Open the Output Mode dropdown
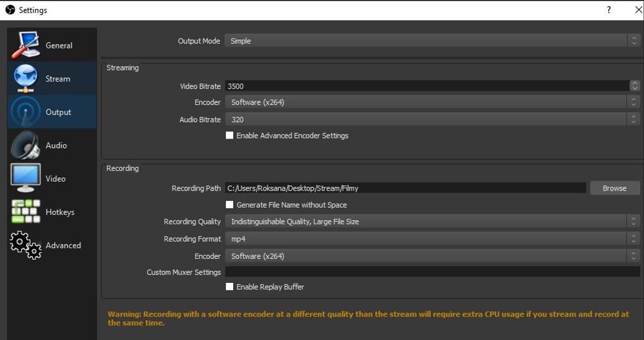644x340 pixels. tap(432, 41)
